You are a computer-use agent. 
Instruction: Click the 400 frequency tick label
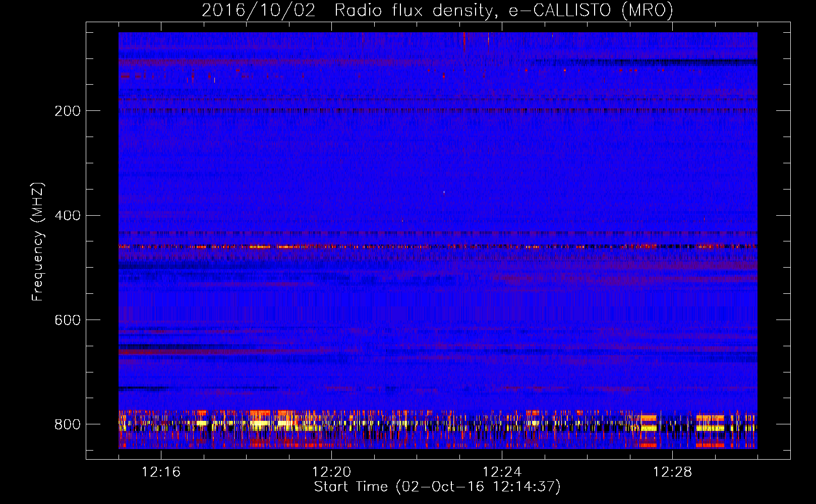(x=67, y=216)
